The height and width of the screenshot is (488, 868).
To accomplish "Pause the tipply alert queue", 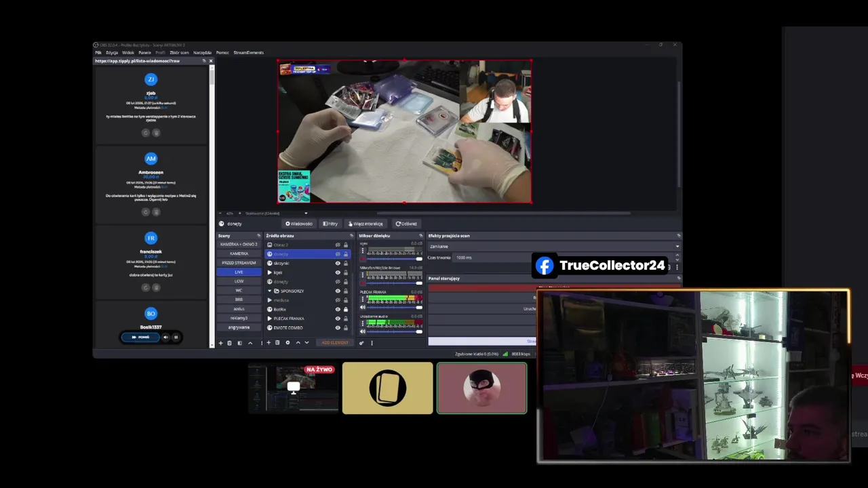I will pos(176,337).
